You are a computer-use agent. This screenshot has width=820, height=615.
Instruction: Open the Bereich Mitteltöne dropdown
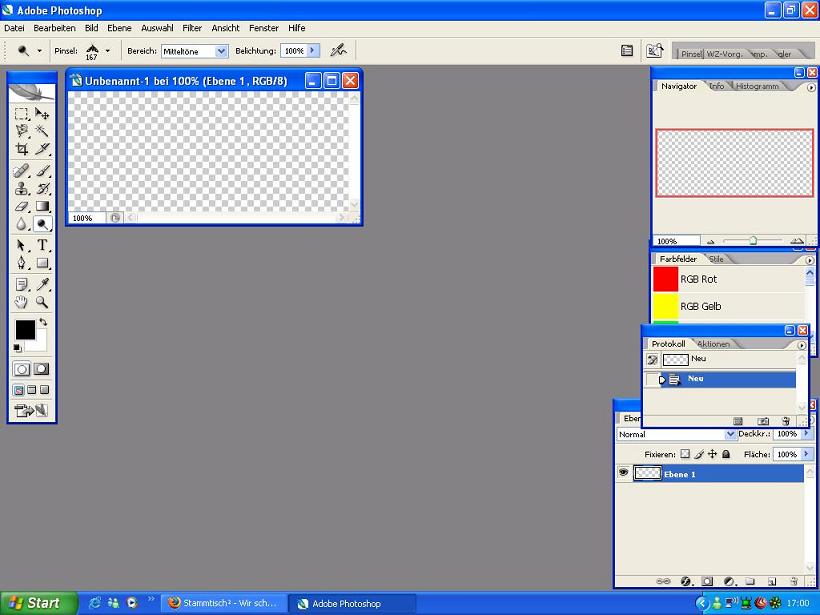coord(222,50)
